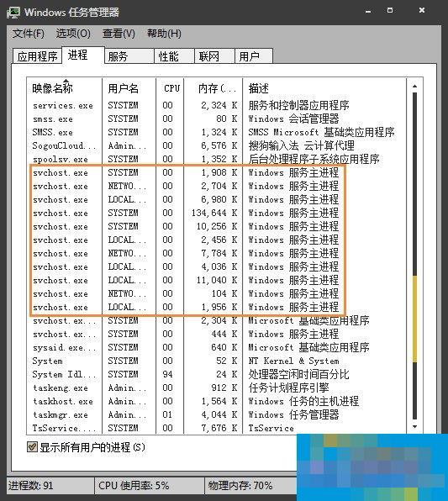This screenshot has width=448, height=501.
Task: Select the taskhost.exe process row
Action: coord(216,401)
